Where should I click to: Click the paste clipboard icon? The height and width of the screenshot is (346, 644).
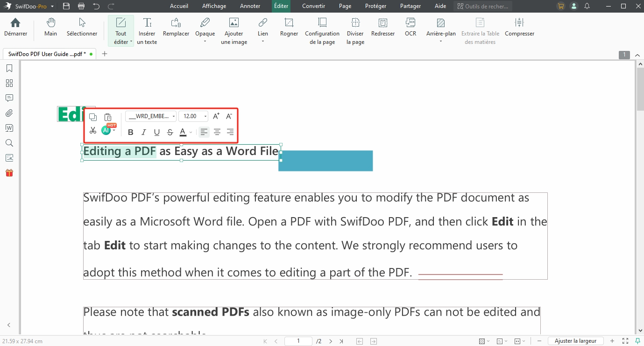(108, 117)
